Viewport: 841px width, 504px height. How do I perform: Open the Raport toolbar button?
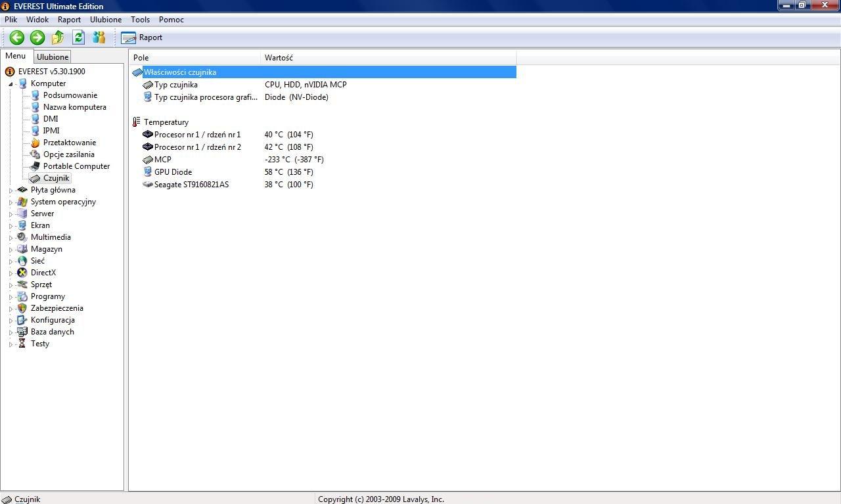(142, 37)
